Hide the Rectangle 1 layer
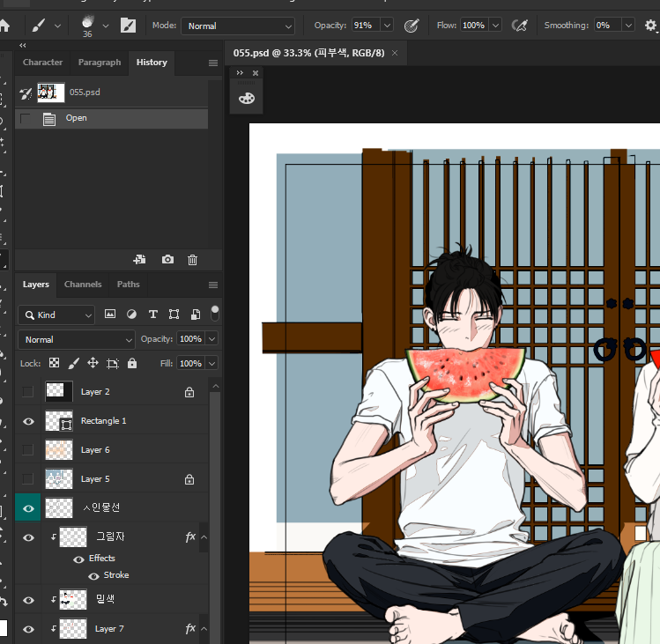This screenshot has width=660, height=644. [x=28, y=421]
